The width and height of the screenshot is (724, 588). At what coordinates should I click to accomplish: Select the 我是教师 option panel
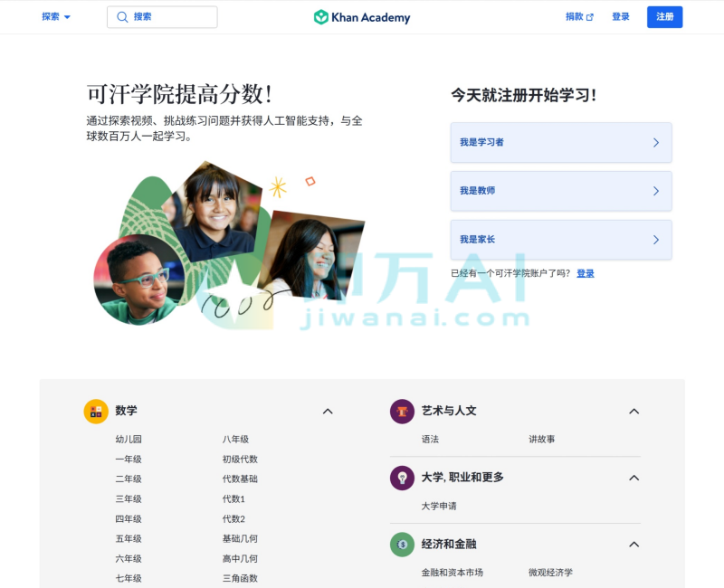[561, 191]
